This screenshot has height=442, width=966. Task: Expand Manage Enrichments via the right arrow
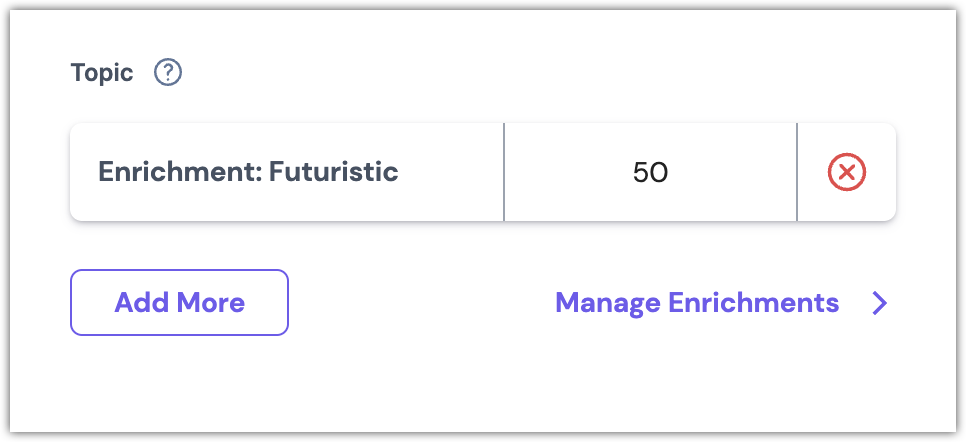pos(880,303)
